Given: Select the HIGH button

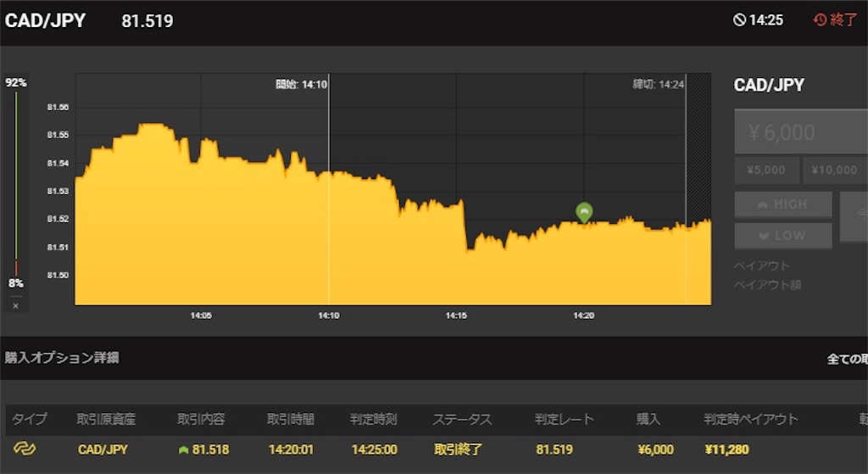Looking at the screenshot, I should [782, 204].
